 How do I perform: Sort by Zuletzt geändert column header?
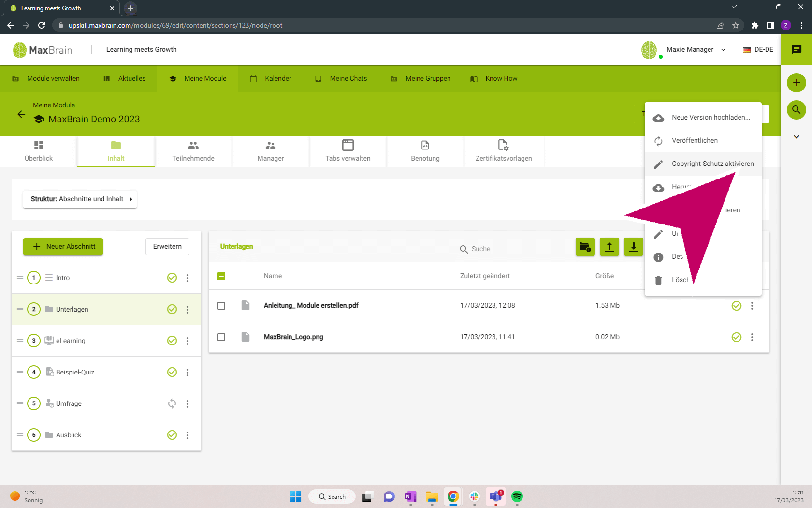pyautogui.click(x=485, y=276)
